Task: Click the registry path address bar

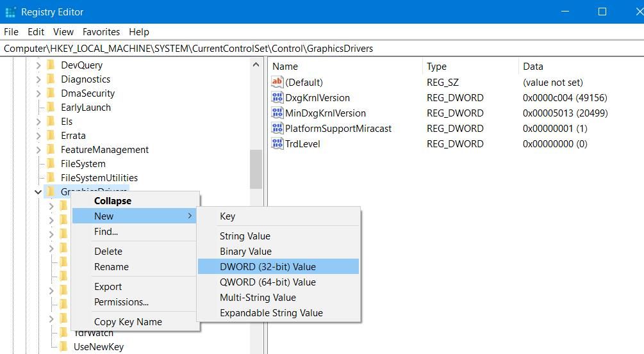Action: click(320, 49)
